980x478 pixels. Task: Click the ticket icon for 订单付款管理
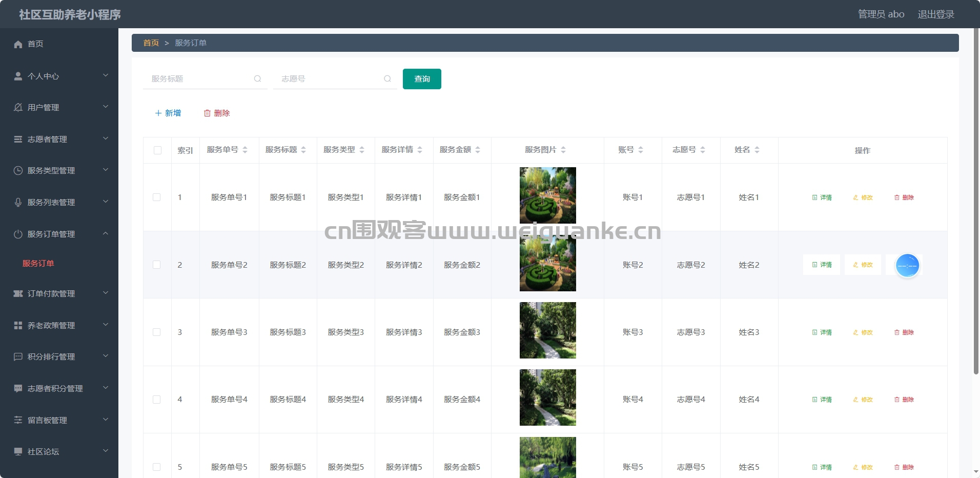(x=18, y=293)
